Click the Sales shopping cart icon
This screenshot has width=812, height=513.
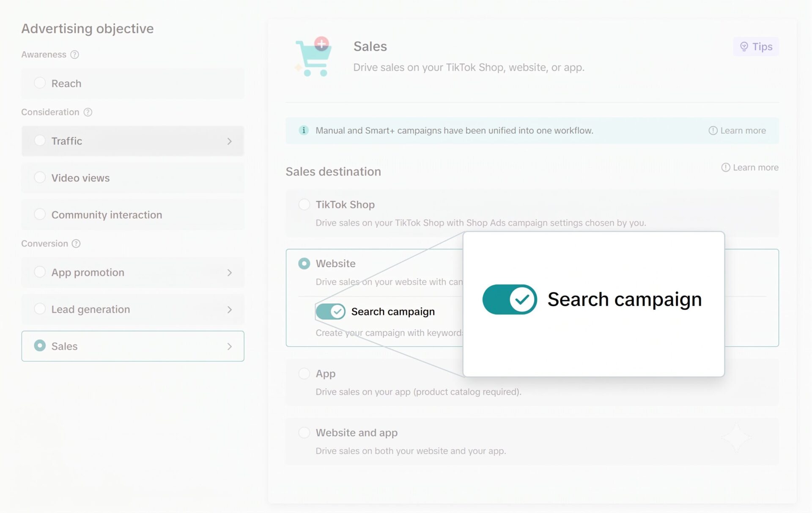(x=313, y=57)
